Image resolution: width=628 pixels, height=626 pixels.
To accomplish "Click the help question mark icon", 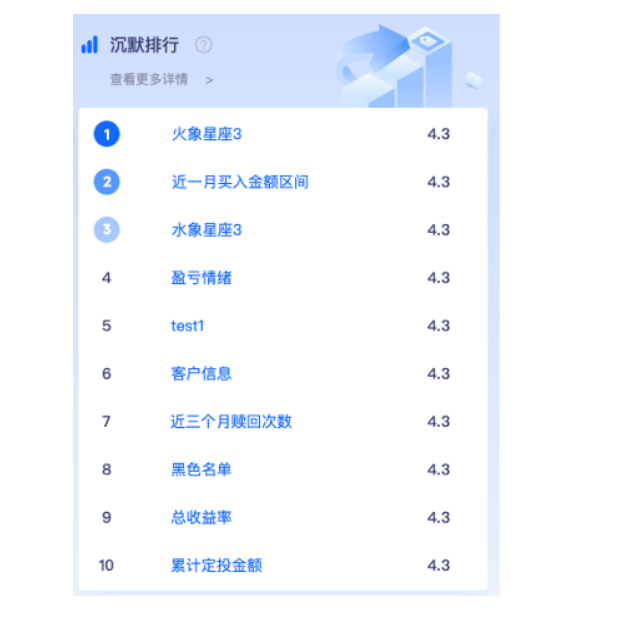I will 203,44.
